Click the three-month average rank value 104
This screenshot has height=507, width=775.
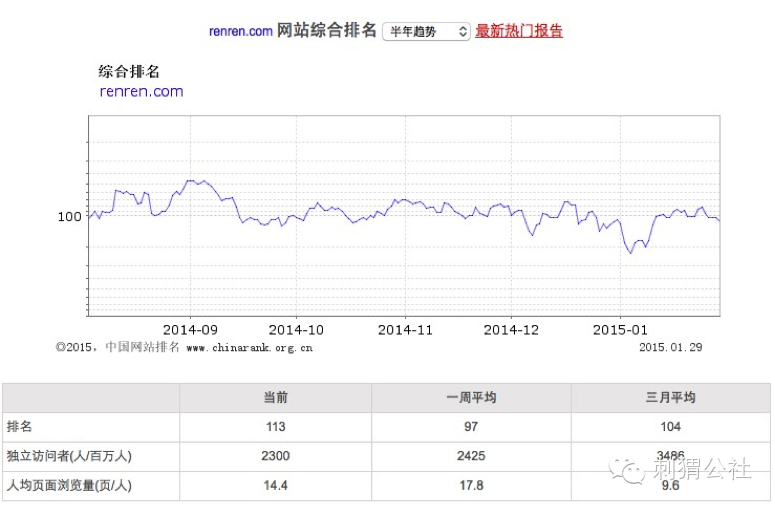pos(671,426)
